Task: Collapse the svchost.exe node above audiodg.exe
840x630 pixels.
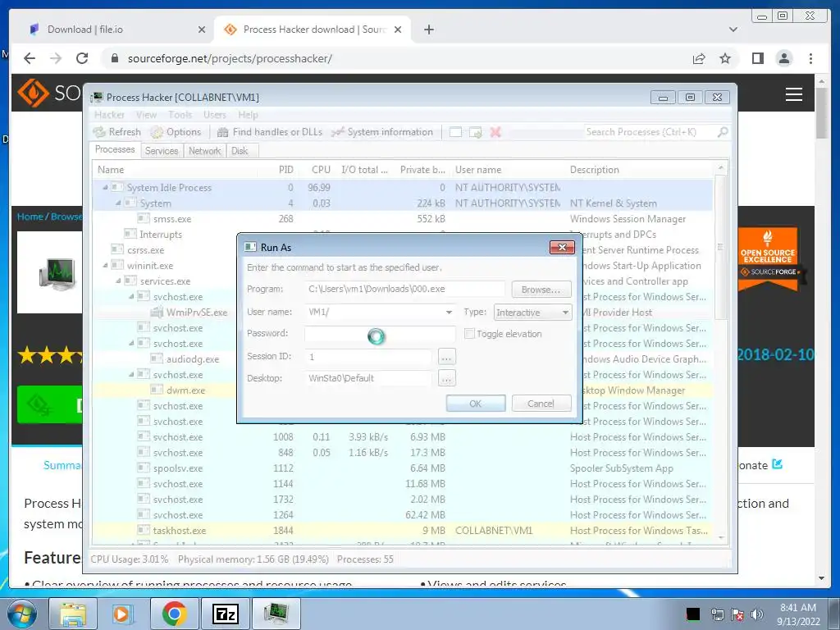Action: pos(132,343)
